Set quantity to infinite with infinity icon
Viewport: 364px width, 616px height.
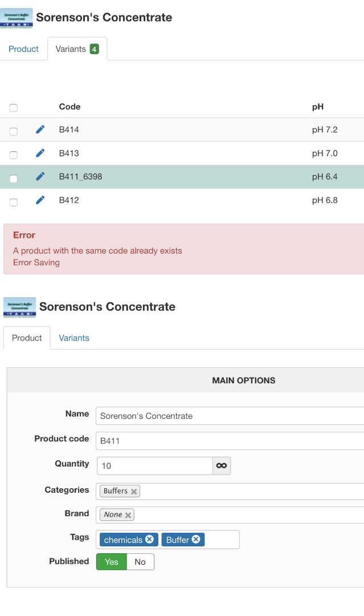pos(222,466)
